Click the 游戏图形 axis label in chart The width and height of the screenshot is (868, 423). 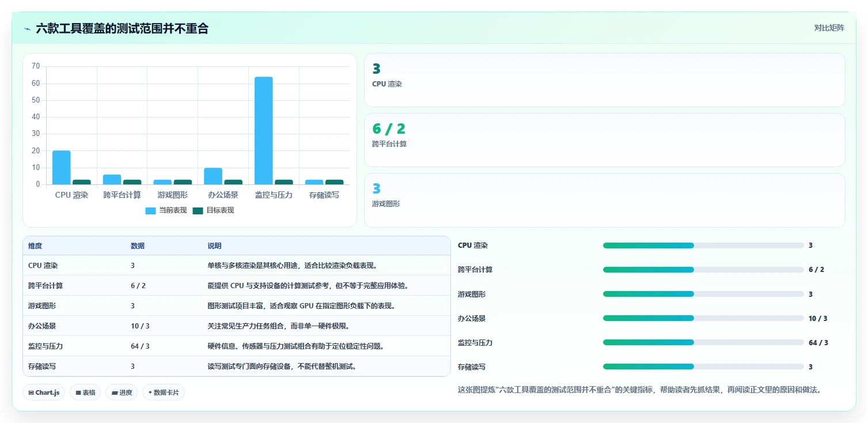click(x=172, y=195)
